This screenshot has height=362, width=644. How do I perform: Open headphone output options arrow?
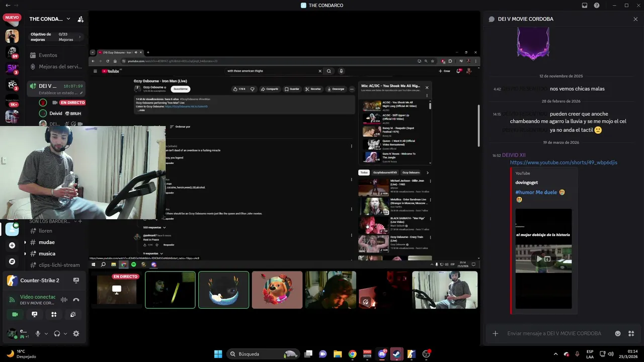point(65,333)
